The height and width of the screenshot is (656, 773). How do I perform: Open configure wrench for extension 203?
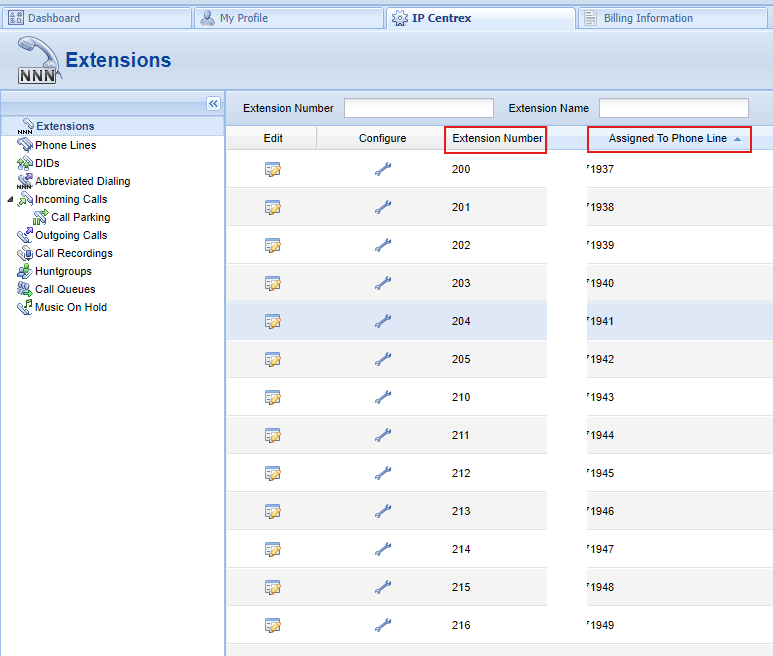(x=382, y=283)
